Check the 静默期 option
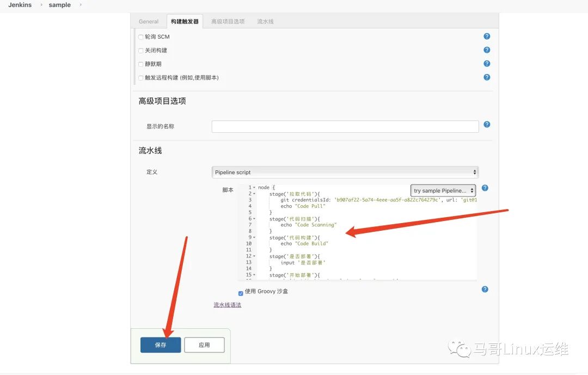This screenshot has height=375, width=588. [x=141, y=64]
